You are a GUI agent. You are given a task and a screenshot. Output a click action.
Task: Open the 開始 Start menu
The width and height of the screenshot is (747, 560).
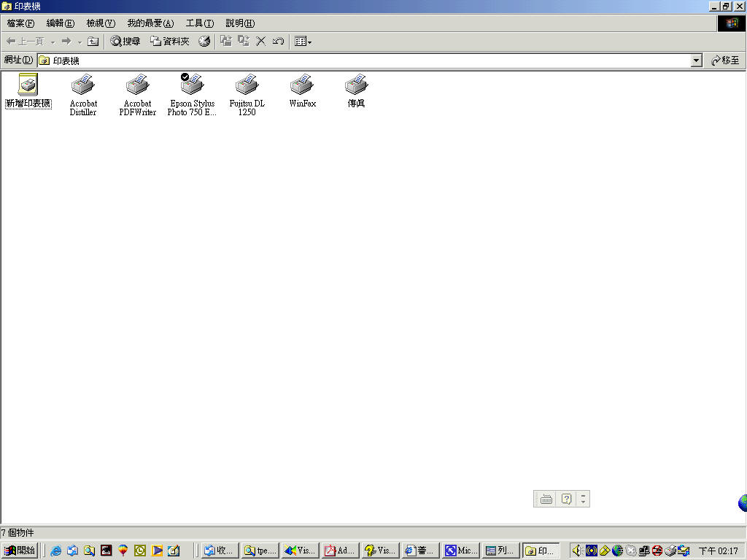pyautogui.click(x=20, y=551)
